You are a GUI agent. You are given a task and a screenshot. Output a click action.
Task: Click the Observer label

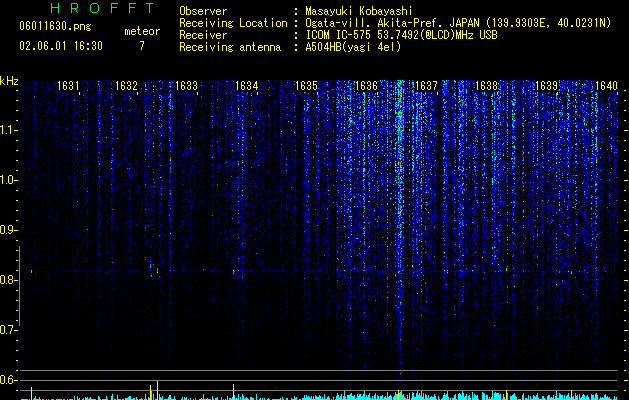click(x=203, y=11)
